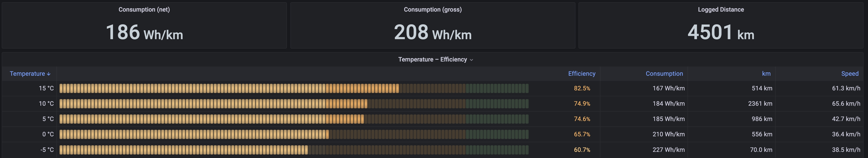
Task: Click the Temperature column sort arrow
Action: click(49, 74)
